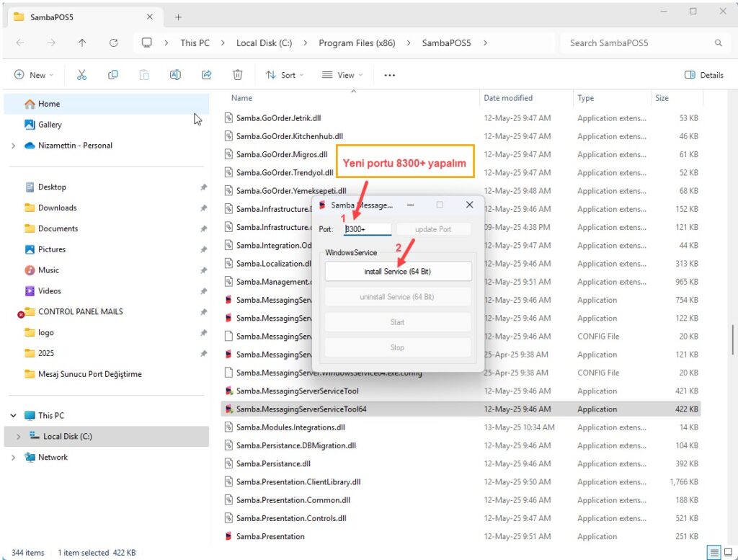738x560 pixels.
Task: Click the Back navigation arrow
Action: [20, 43]
